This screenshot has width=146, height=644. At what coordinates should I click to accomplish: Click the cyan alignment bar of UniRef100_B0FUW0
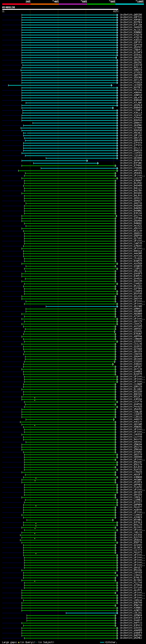pos(66,163)
